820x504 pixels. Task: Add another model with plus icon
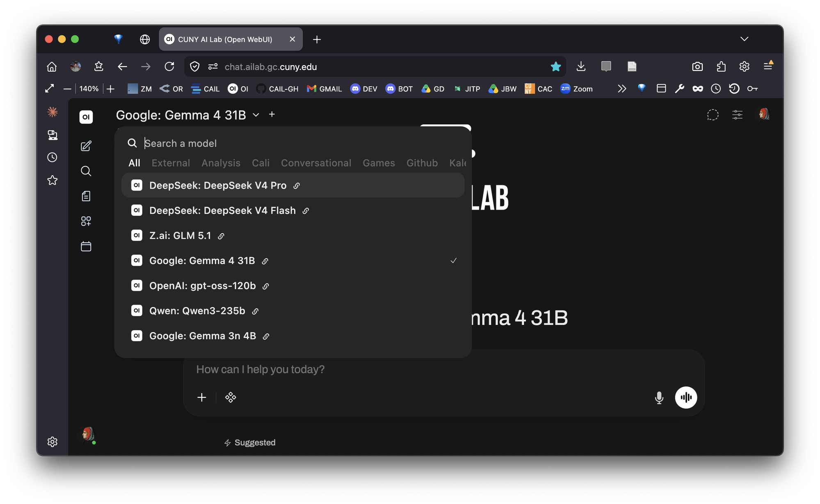(272, 114)
